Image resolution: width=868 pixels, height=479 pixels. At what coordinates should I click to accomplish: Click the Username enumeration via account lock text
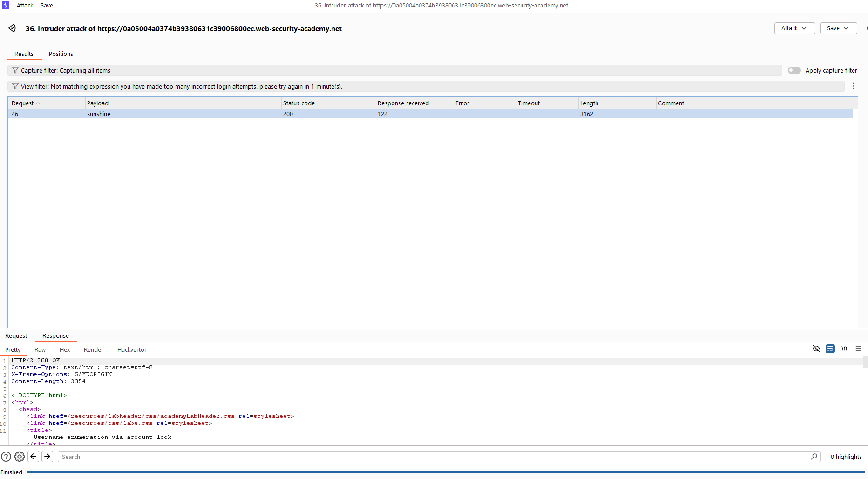(102, 437)
